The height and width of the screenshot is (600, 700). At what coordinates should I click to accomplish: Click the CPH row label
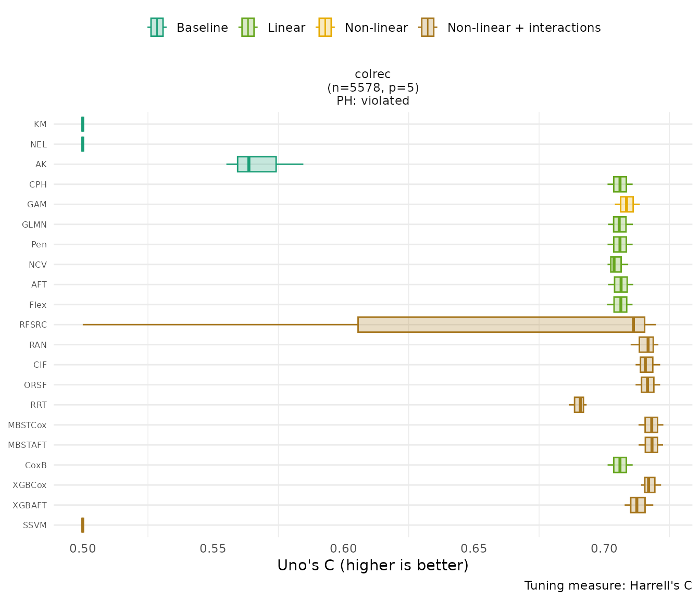[x=38, y=184]
